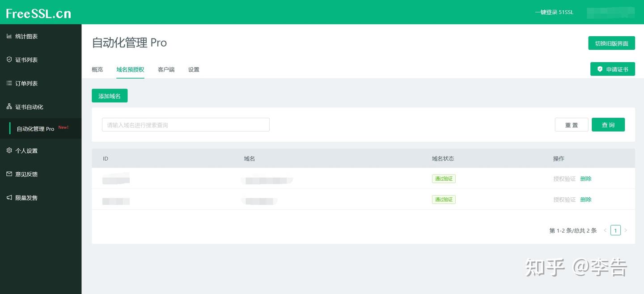This screenshot has height=294, width=644.
Task: Click inside the domain search input field
Action: point(185,124)
